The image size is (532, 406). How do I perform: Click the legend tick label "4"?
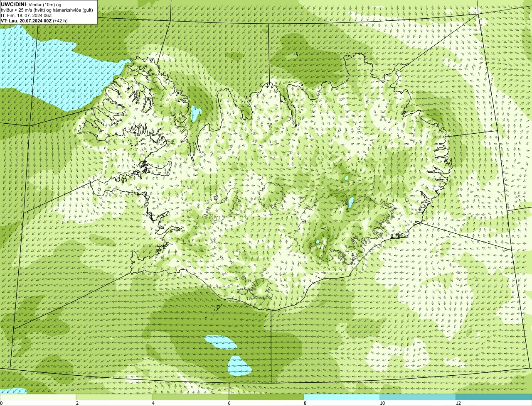[x=153, y=403]
